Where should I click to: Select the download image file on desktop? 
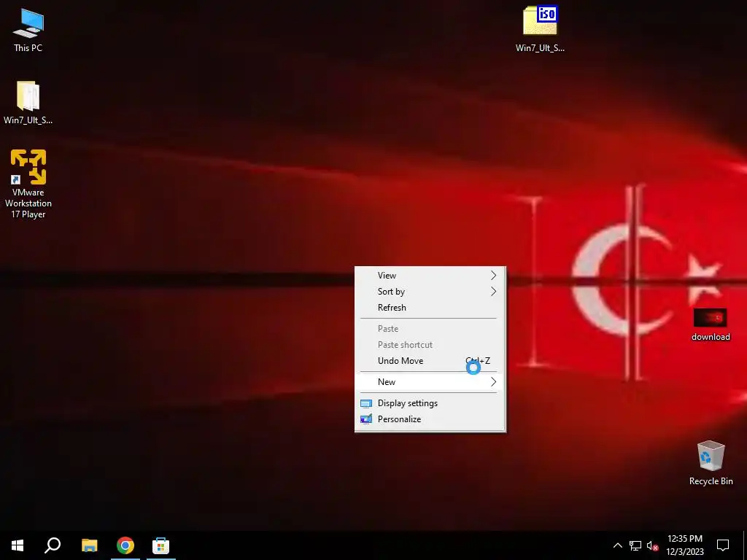point(711,324)
